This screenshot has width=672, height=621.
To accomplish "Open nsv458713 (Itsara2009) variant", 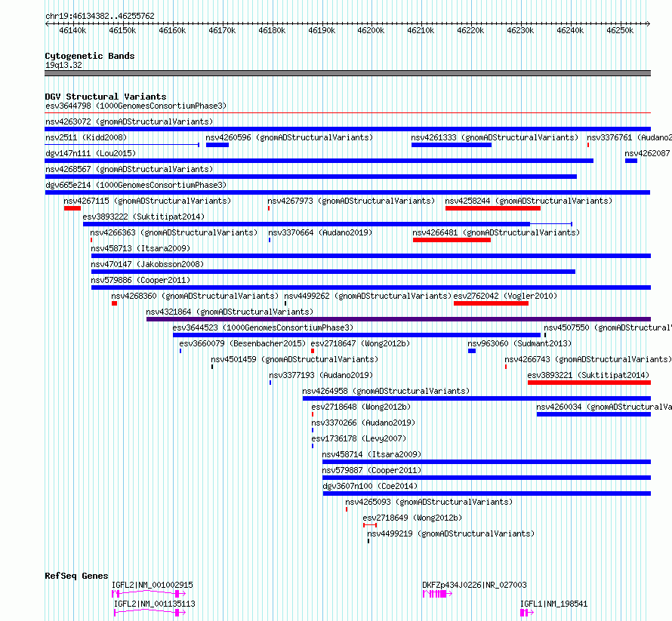I will (140, 248).
